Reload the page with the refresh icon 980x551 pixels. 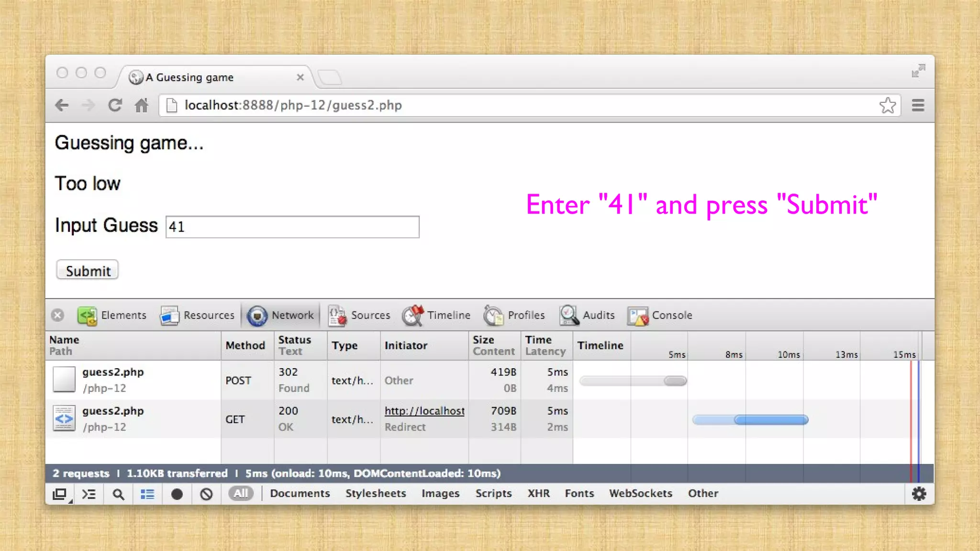point(115,105)
